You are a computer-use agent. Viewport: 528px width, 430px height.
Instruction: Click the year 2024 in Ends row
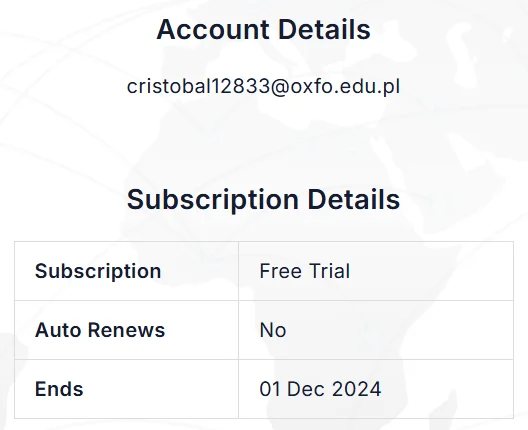[357, 389]
